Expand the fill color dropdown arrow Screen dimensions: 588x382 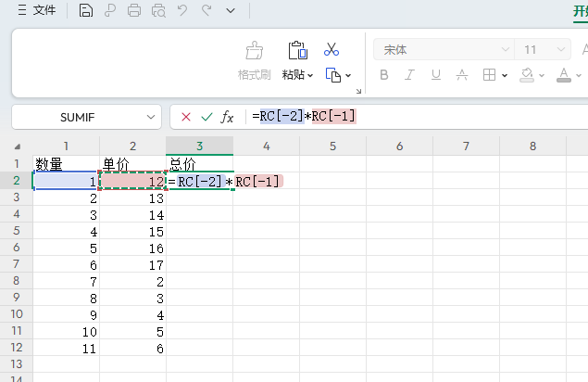[x=542, y=76]
